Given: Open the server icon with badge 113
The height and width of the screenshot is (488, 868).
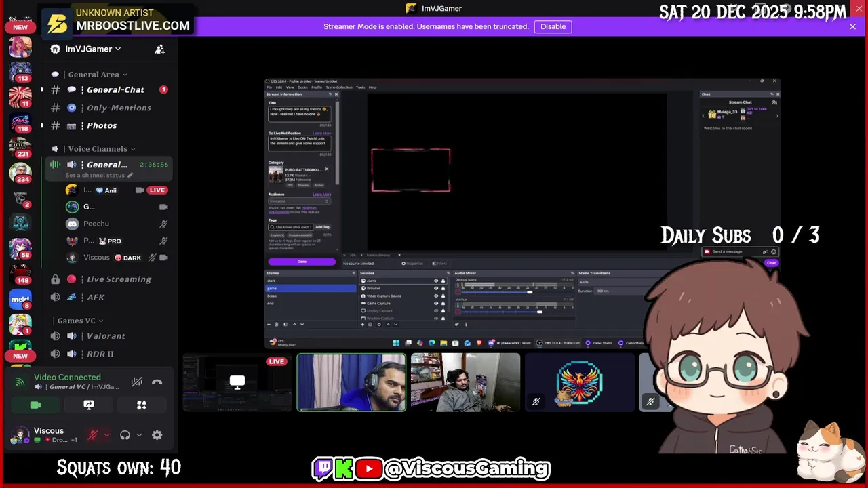Looking at the screenshot, I should coord(20,70).
